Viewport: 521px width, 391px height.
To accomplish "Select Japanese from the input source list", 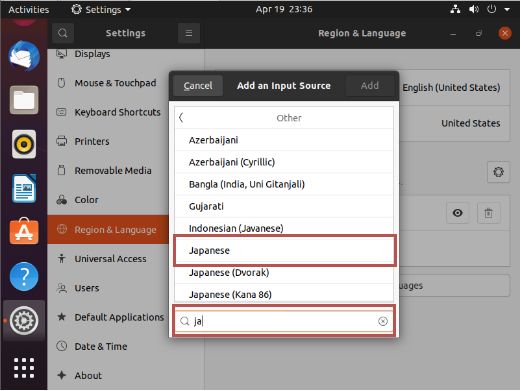I will [284, 251].
